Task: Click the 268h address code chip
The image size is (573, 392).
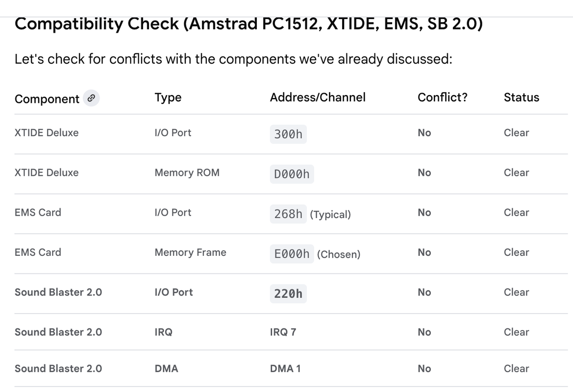Action: [x=288, y=214]
